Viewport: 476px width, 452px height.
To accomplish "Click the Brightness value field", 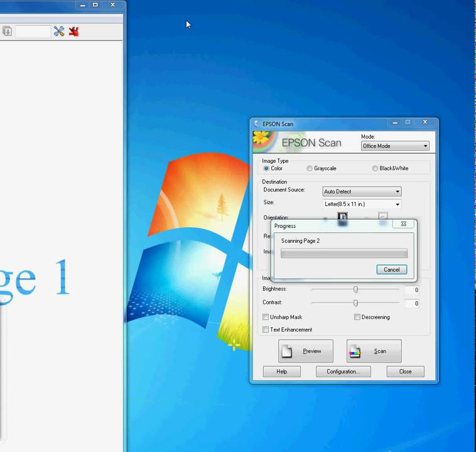I will (x=412, y=290).
